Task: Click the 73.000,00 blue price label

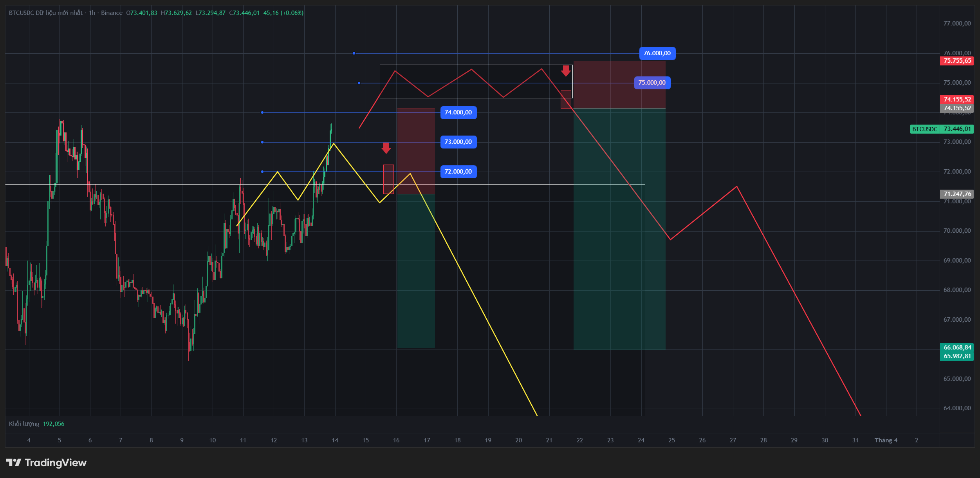Action: tap(458, 142)
